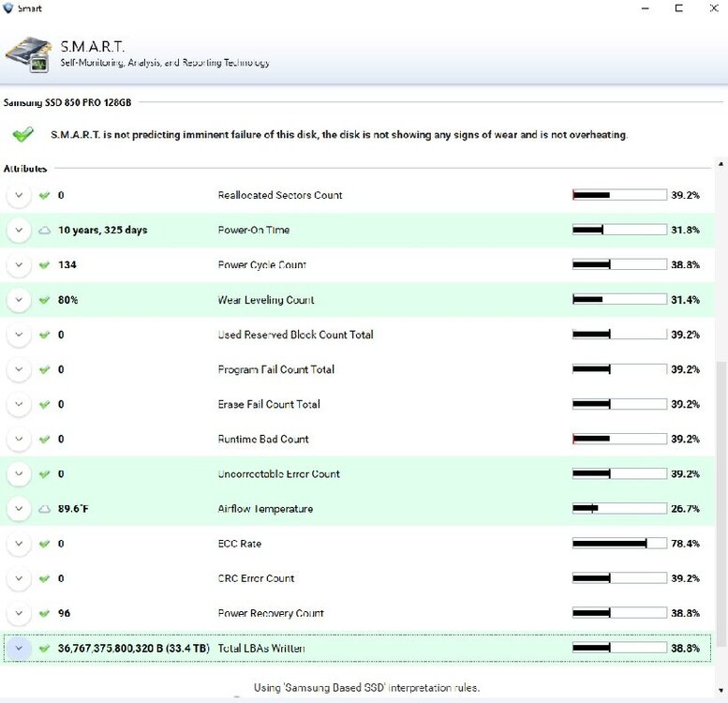Expand the Runtime Bad Count row

19,440
